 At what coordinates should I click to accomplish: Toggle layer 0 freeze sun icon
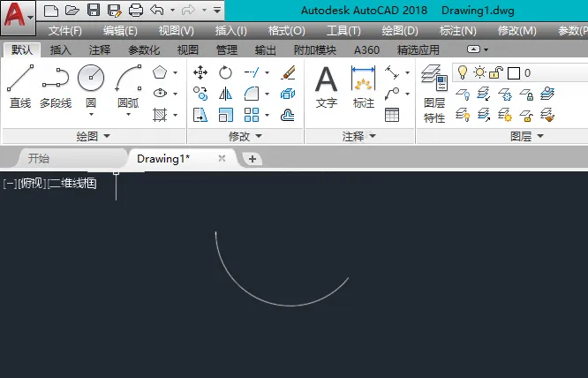[479, 72]
